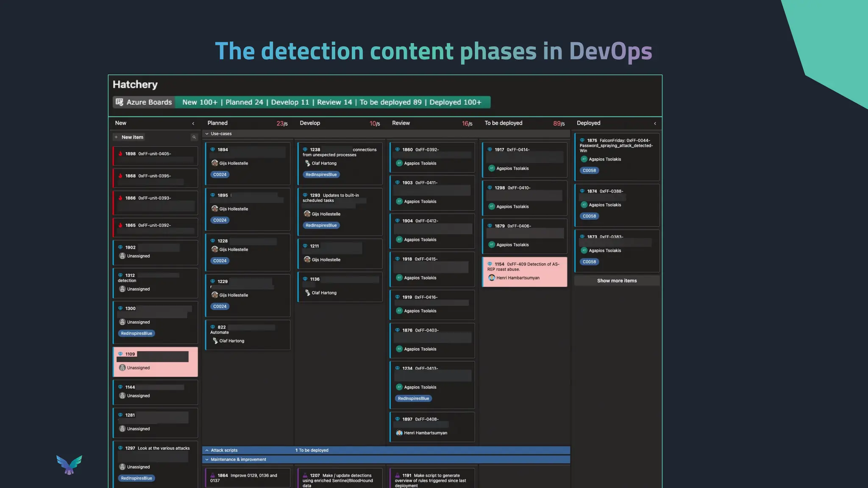Click the Unassigned avatar on item 1109
Image resolution: width=868 pixels, height=488 pixels.
122,368
